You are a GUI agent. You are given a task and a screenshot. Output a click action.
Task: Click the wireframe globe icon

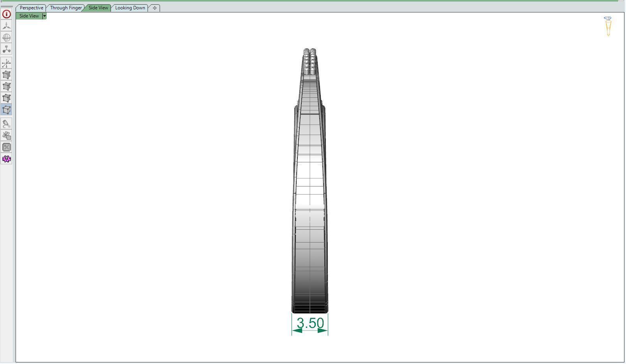(x=6, y=37)
